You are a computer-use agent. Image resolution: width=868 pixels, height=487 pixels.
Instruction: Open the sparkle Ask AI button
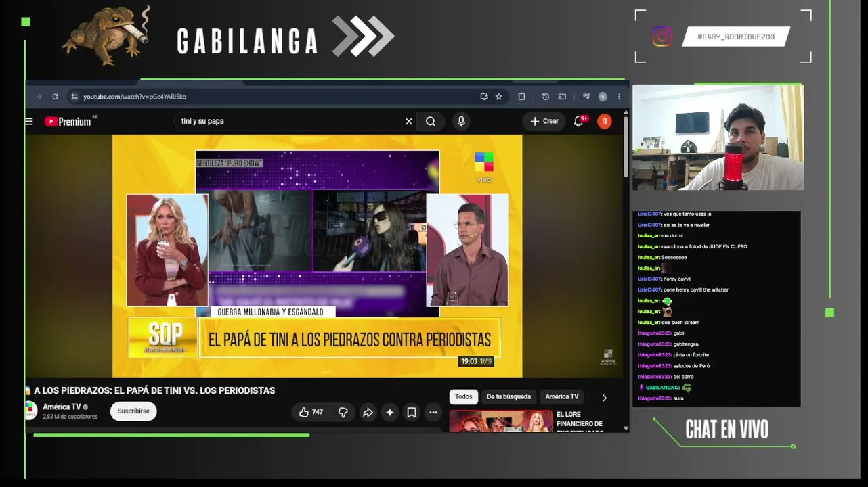point(390,412)
